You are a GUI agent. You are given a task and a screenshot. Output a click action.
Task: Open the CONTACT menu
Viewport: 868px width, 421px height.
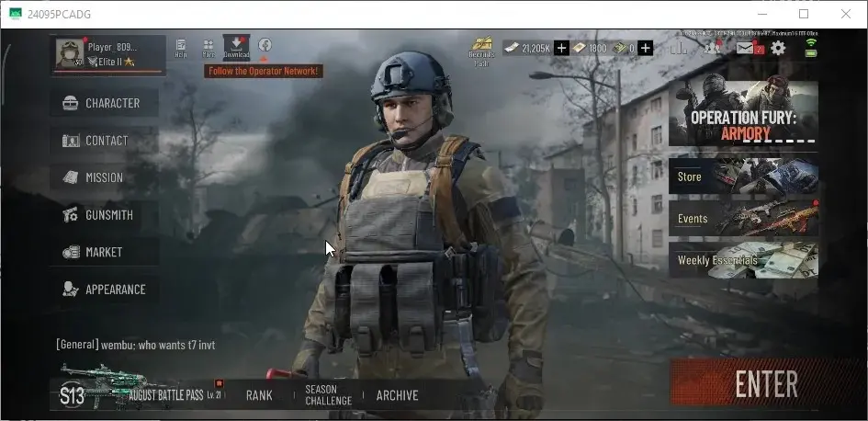[104, 141]
